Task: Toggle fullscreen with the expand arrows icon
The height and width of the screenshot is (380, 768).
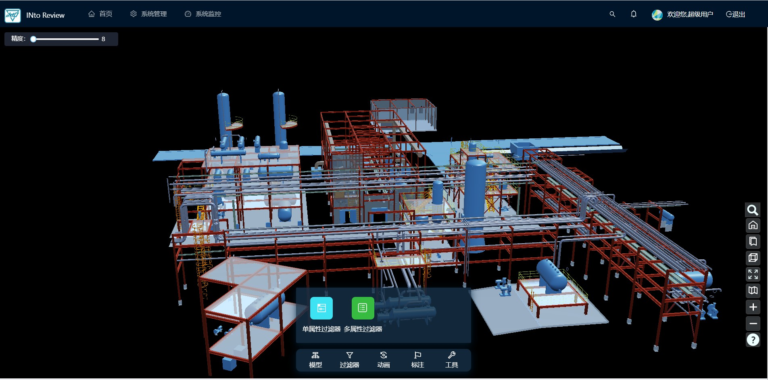Action: (753, 274)
